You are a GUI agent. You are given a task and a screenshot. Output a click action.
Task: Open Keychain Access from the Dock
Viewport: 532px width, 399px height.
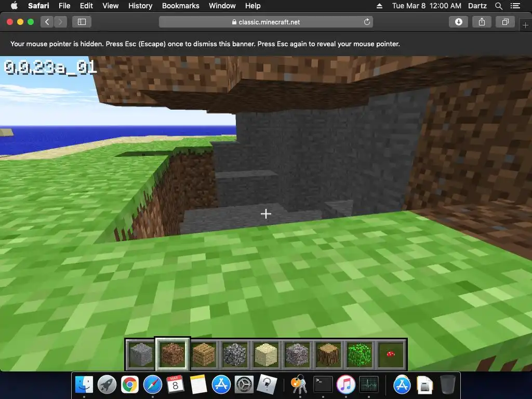tap(299, 385)
